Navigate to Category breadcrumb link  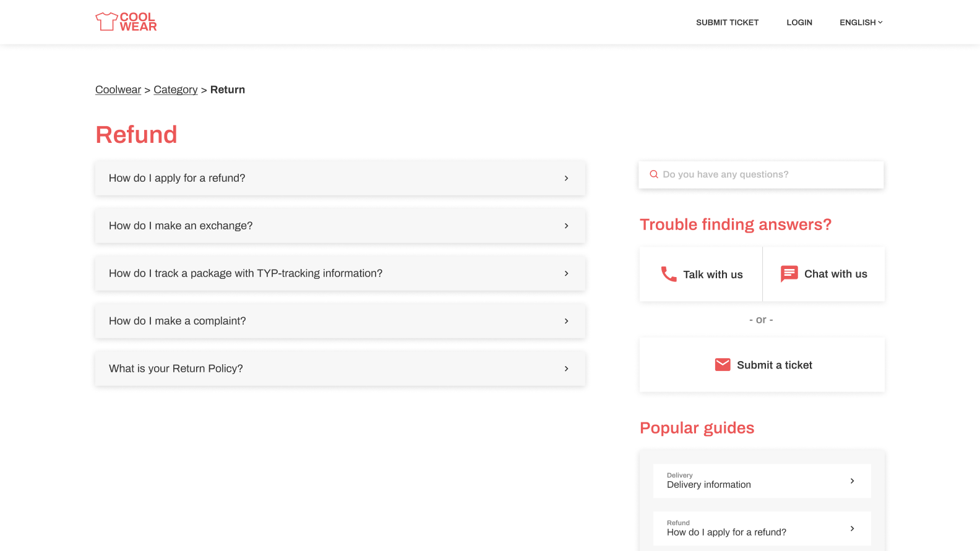[x=176, y=90]
